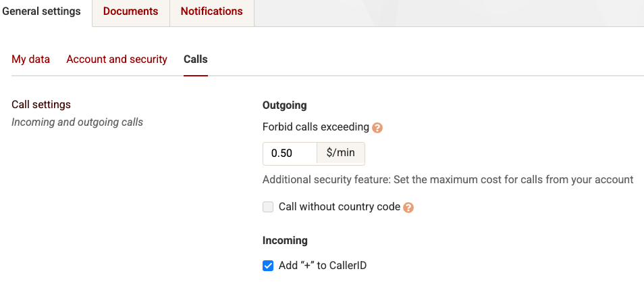Click the $/min unit label
Viewport: 644px width, 286px height.
point(340,153)
